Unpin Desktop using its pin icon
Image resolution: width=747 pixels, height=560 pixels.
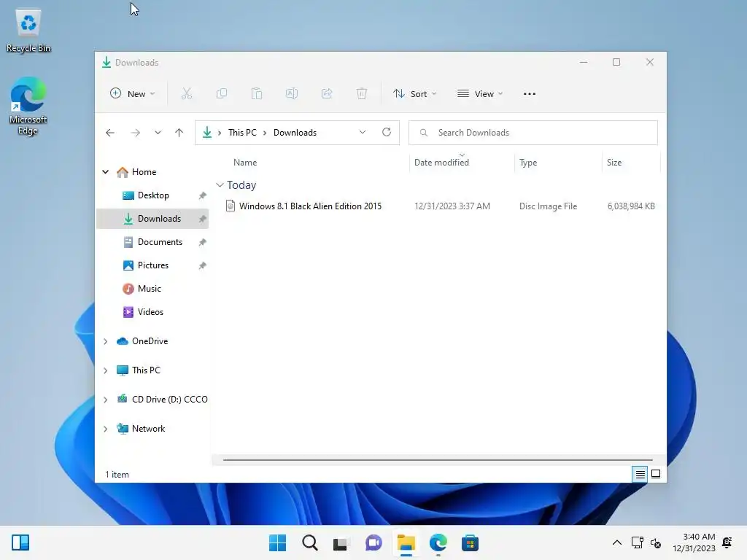203,195
